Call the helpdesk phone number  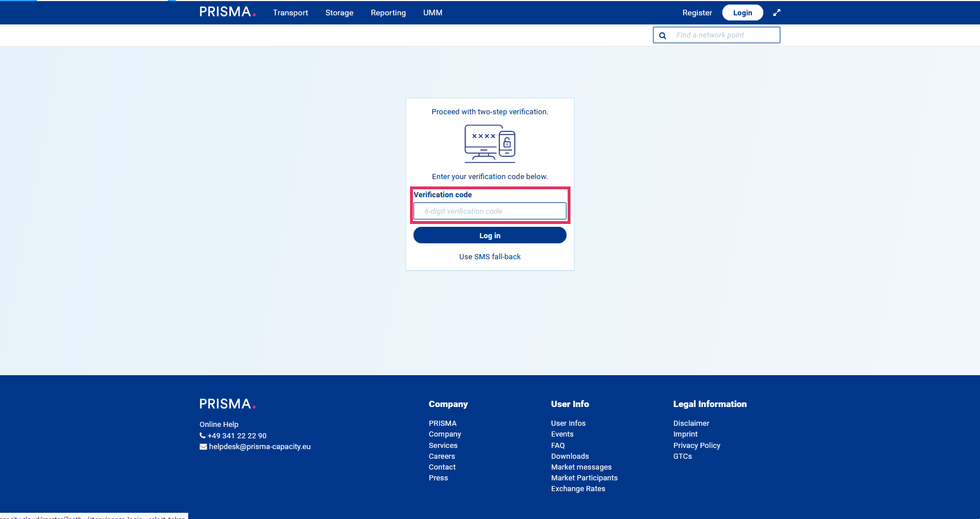237,436
